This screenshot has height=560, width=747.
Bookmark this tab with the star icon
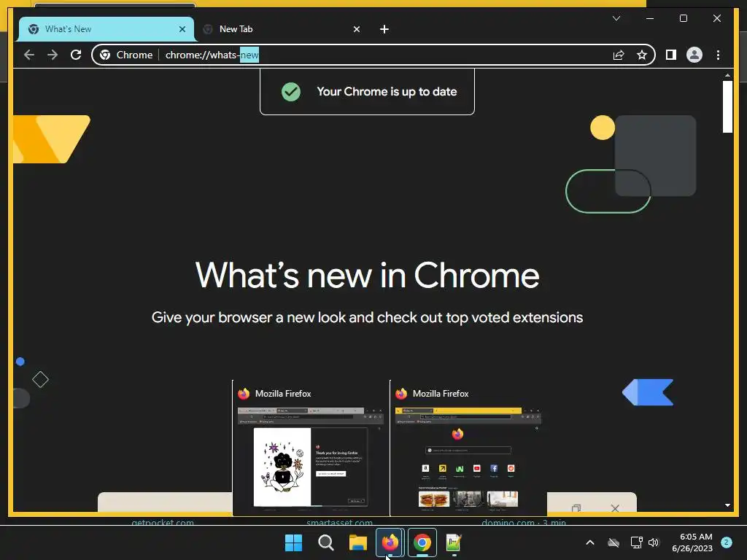642,55
